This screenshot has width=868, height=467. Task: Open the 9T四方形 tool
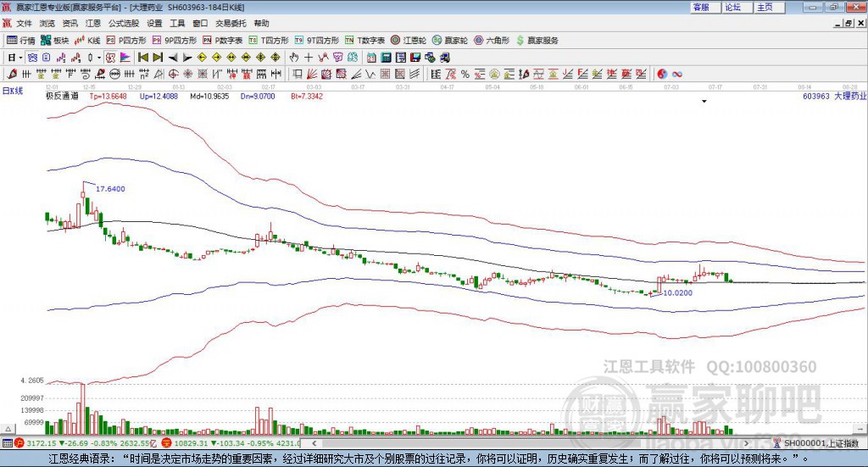click(x=317, y=41)
